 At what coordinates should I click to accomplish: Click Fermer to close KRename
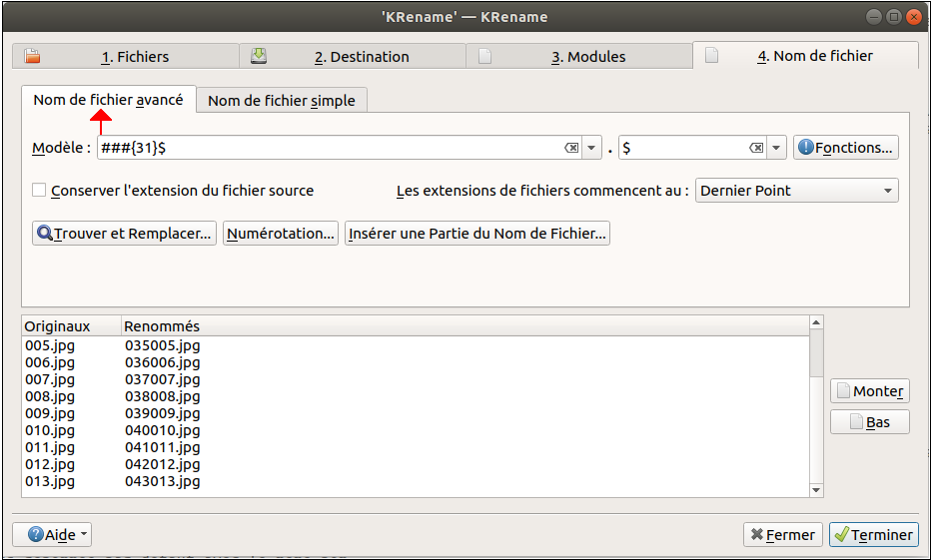783,534
